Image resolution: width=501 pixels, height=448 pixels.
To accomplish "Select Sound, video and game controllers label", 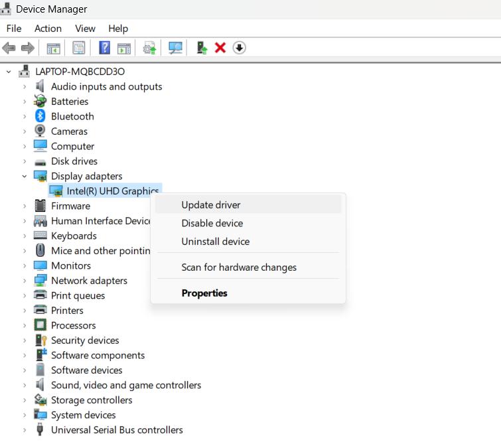I will [x=126, y=385].
